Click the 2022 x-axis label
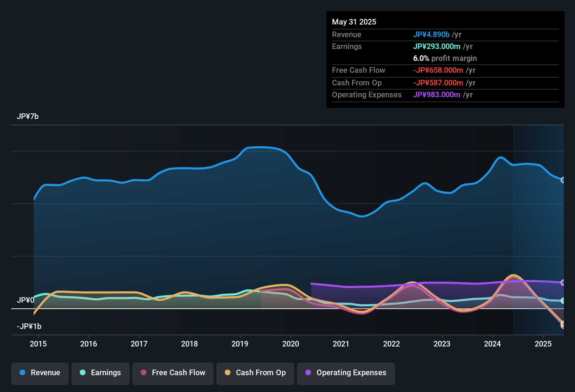This screenshot has width=575, height=392. (392, 344)
